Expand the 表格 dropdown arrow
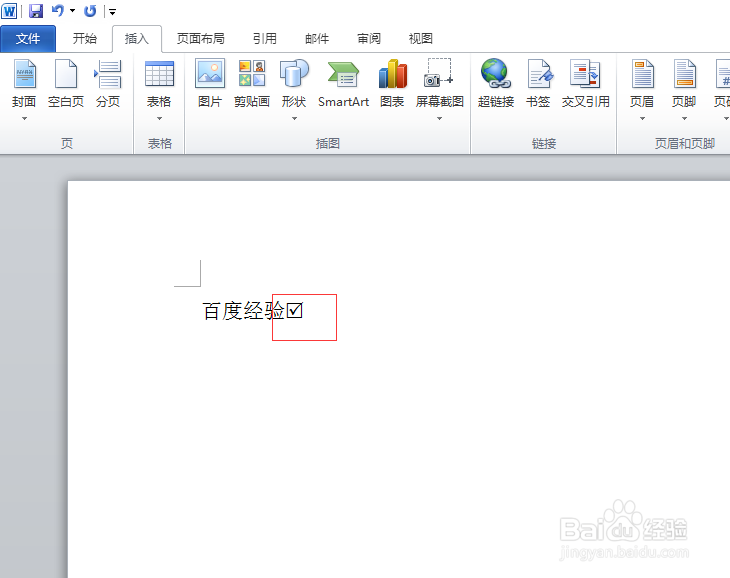 159,119
